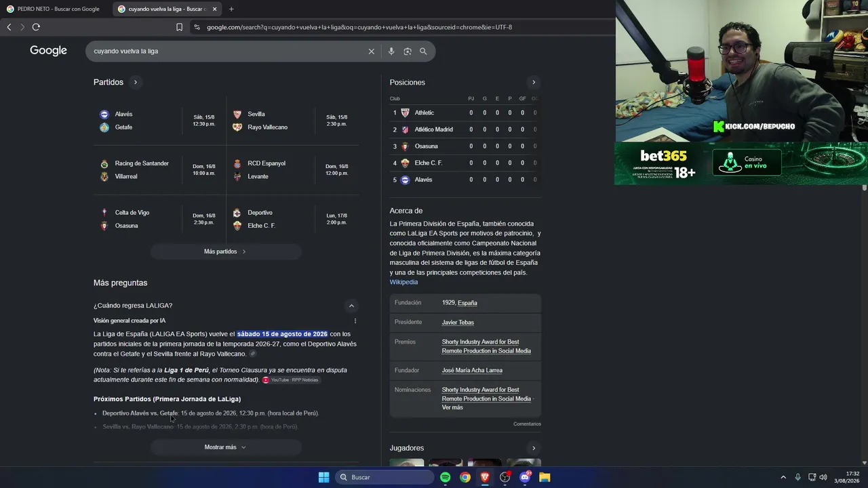Open the Sevilla vs Rayo Vallecano match
The height and width of the screenshot is (488, 868).
pyautogui.click(x=293, y=121)
